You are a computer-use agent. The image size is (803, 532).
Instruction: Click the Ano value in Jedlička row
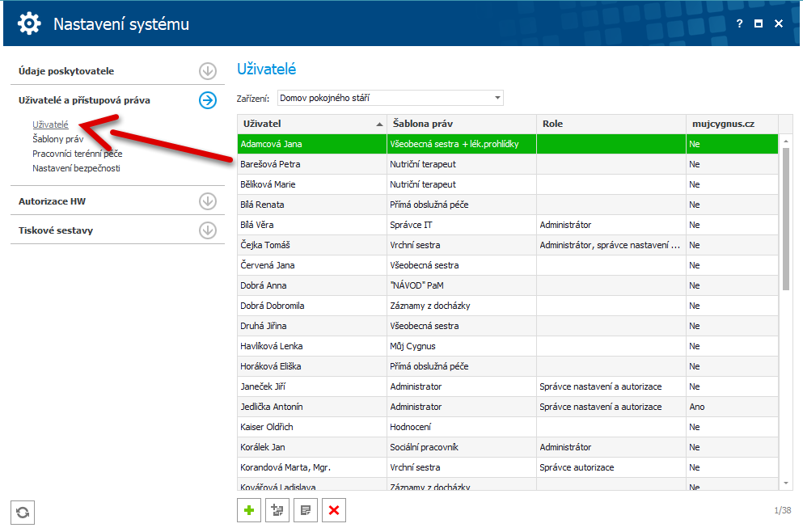tap(732, 407)
